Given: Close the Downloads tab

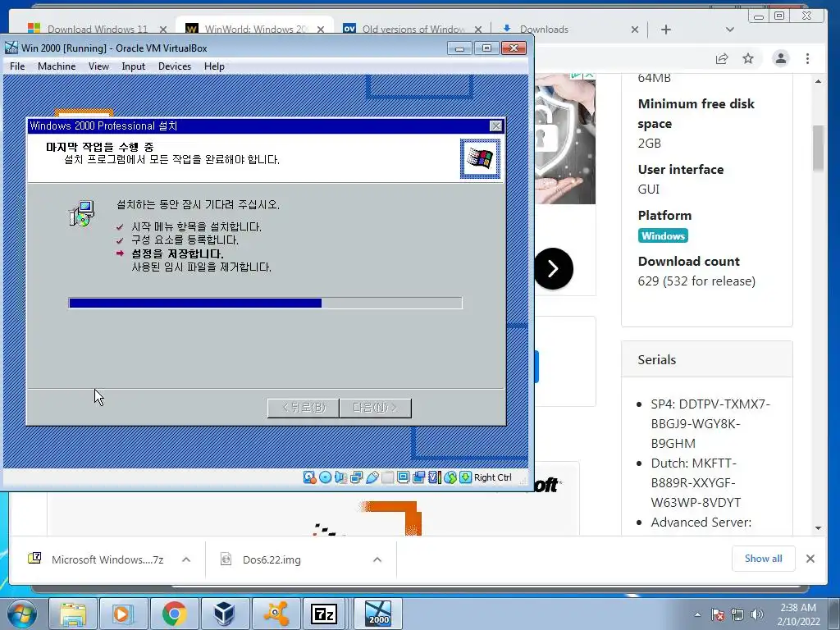Looking at the screenshot, I should (x=635, y=30).
